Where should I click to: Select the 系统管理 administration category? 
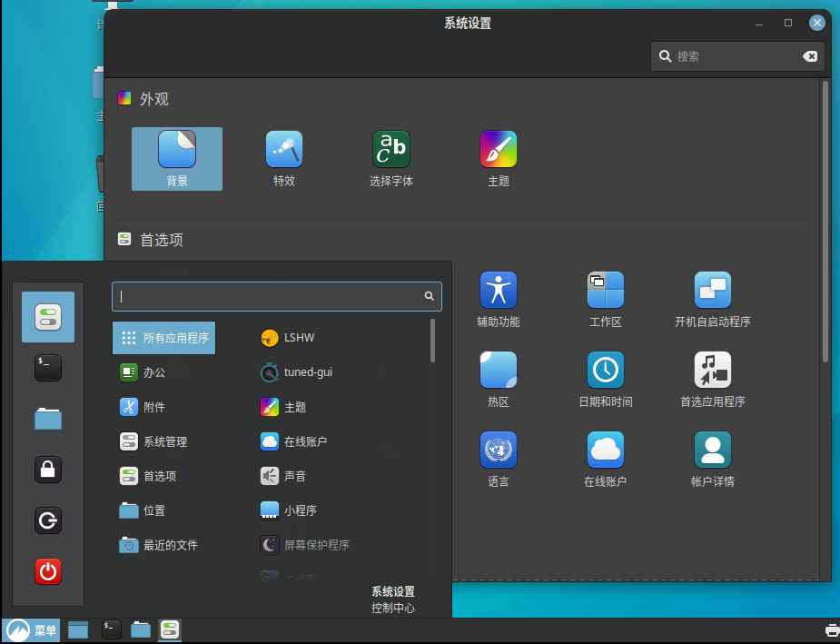(163, 441)
